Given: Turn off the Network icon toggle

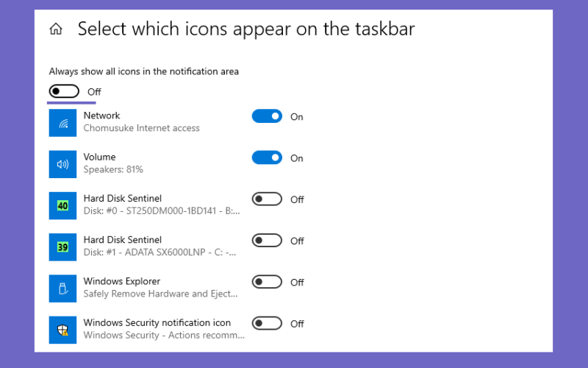Looking at the screenshot, I should pos(267,116).
